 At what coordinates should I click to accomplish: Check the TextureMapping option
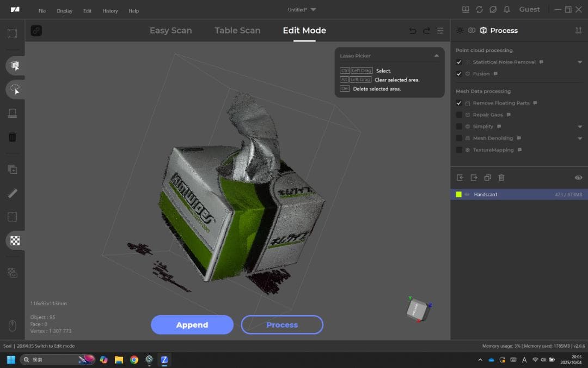tap(458, 149)
